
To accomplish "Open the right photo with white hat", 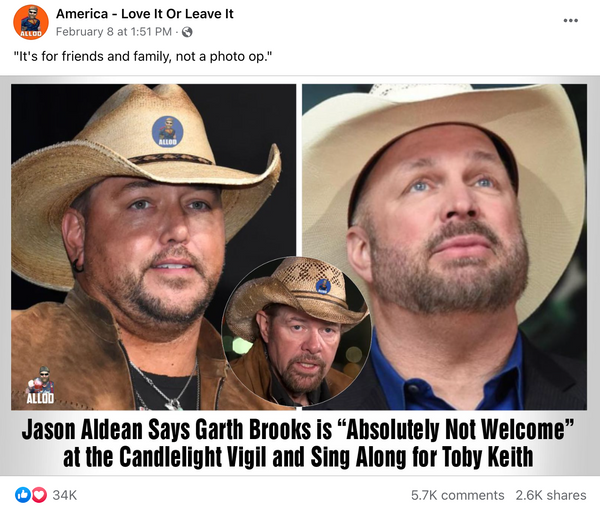I will pos(444,247).
